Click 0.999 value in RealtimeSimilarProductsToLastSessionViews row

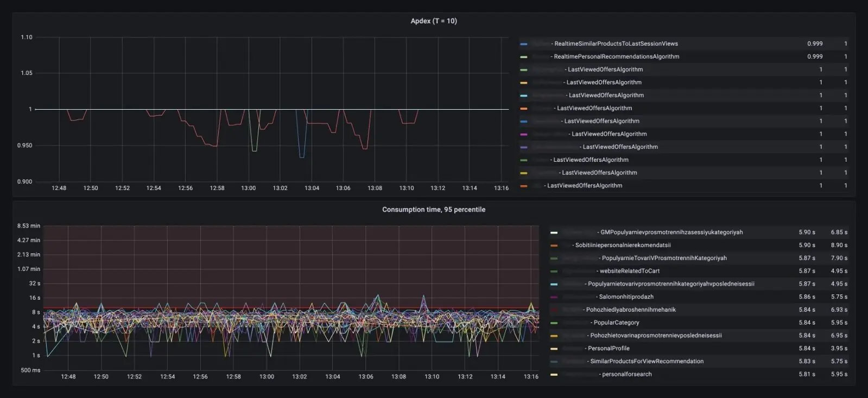(815, 43)
